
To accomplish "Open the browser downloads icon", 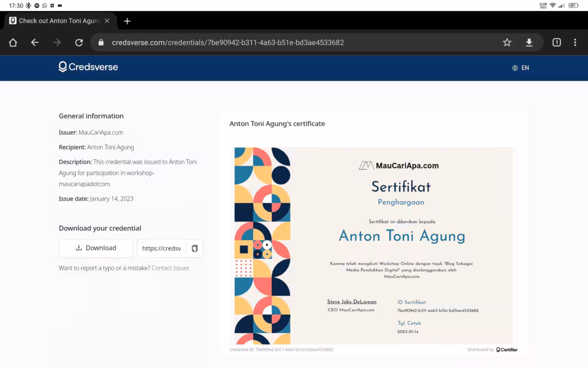I will (x=529, y=43).
